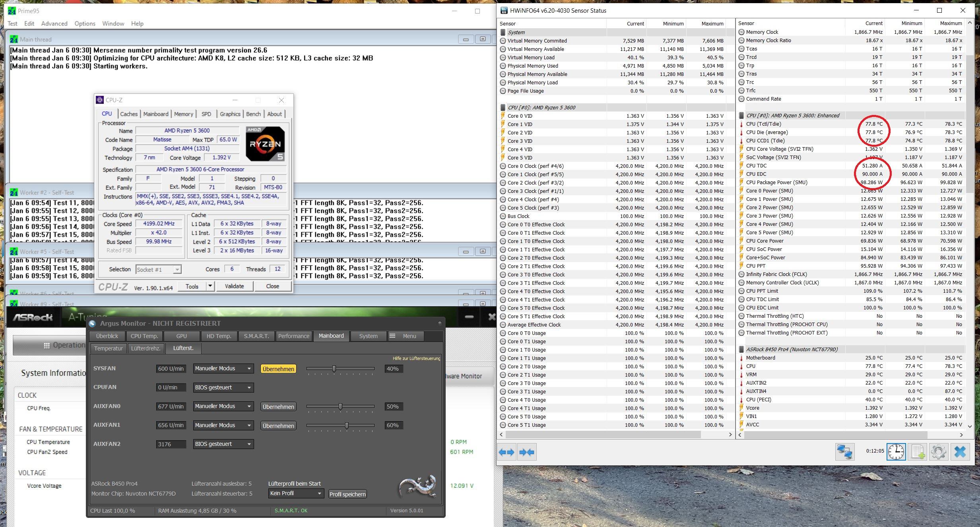The height and width of the screenshot is (527, 980).
Task: Open the Kein Profil fan profile dropdown
Action: pos(296,494)
